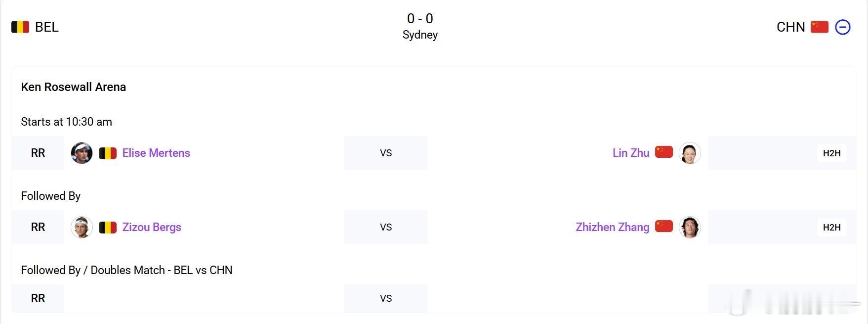
Task: Click the Belgian flag beside Zizou Bergs
Action: (x=108, y=227)
